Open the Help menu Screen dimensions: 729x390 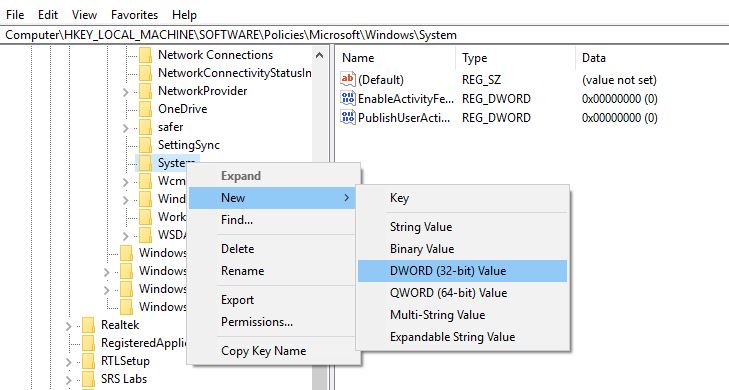pyautogui.click(x=184, y=15)
